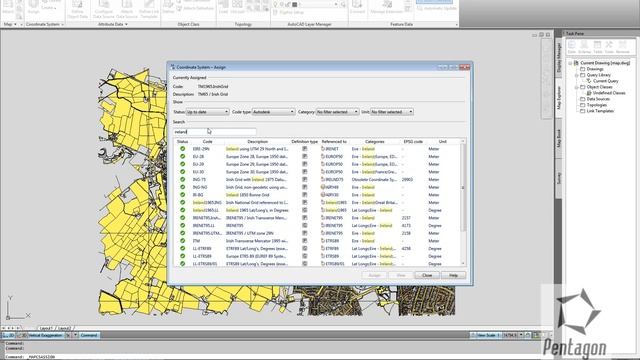Image resolution: width=640 pixels, height=360 pixels.
Task: Click Configure Data Source ribbon icon
Action: click(x=104, y=9)
